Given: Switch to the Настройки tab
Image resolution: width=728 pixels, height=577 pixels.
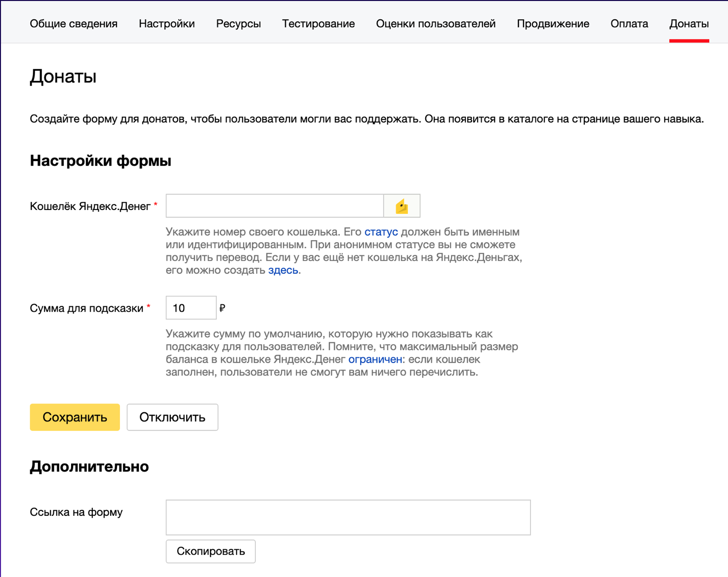Looking at the screenshot, I should [167, 24].
